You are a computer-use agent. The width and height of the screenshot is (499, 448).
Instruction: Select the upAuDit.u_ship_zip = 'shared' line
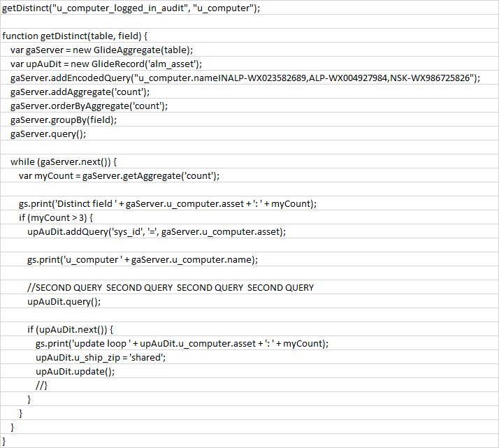pos(101,358)
